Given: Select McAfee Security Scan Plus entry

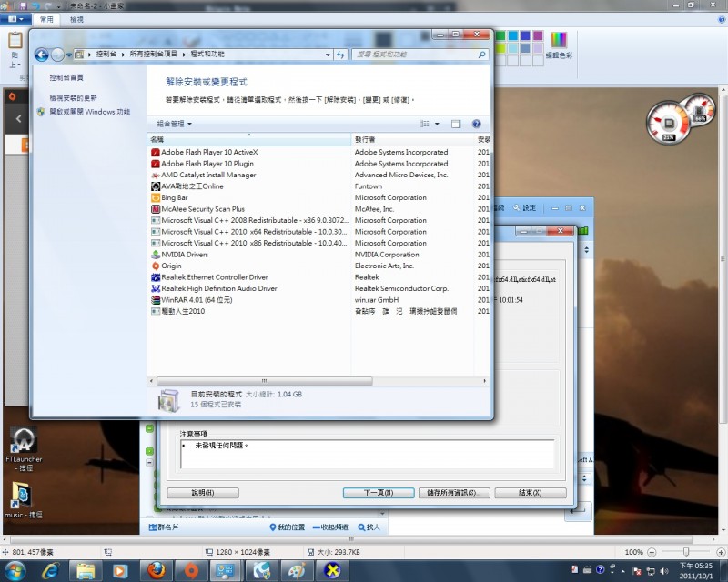Looking at the screenshot, I should 202,209.
